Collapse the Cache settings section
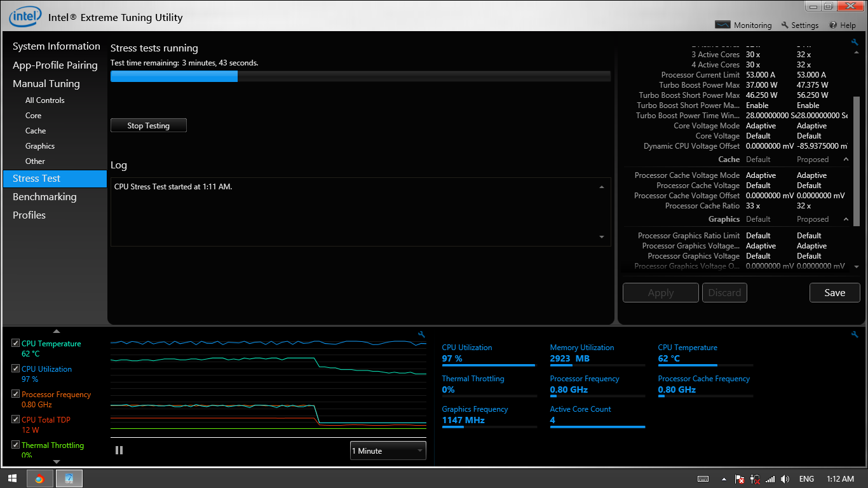Viewport: 868px width, 488px height. tap(846, 159)
